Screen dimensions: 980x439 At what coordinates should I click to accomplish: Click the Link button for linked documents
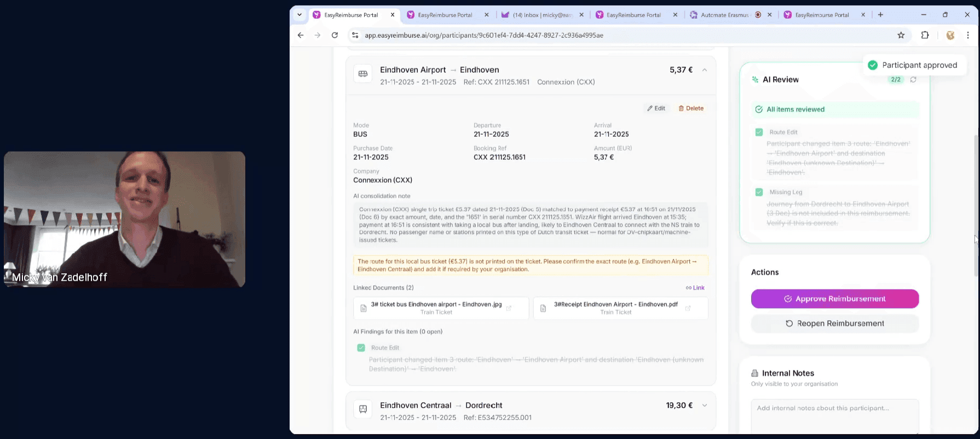tap(695, 288)
